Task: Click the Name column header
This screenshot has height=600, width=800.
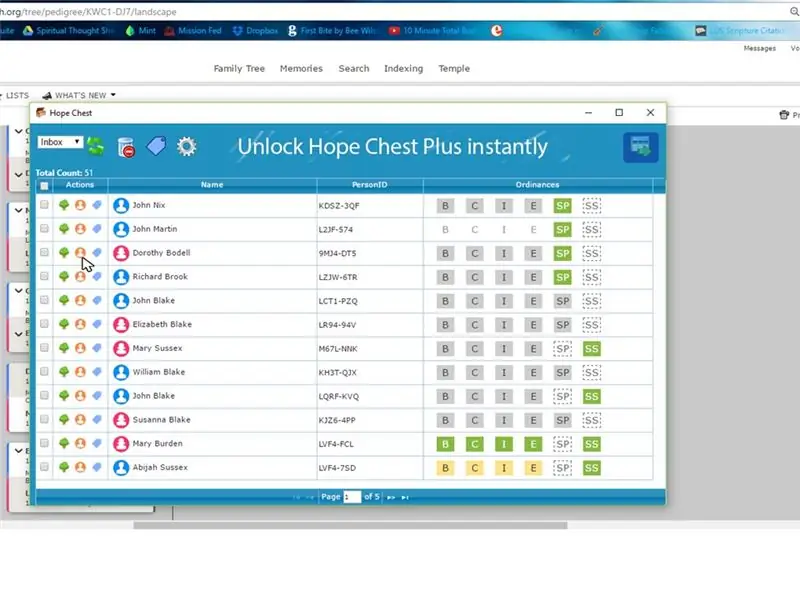Action: [x=212, y=185]
